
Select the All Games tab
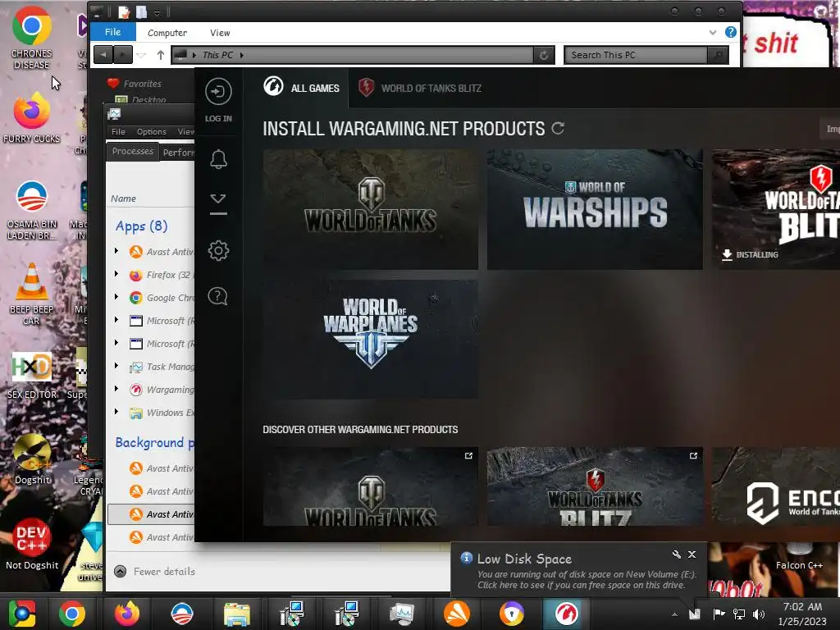[302, 87]
